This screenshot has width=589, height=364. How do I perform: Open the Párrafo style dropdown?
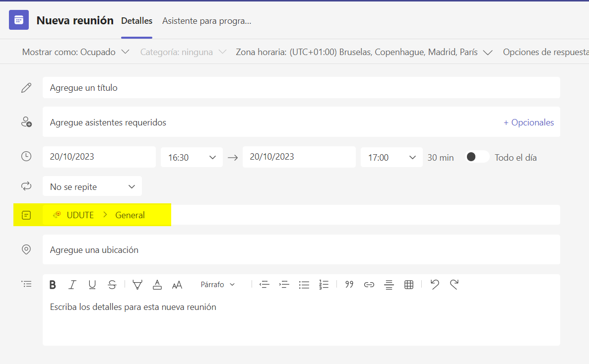(217, 285)
